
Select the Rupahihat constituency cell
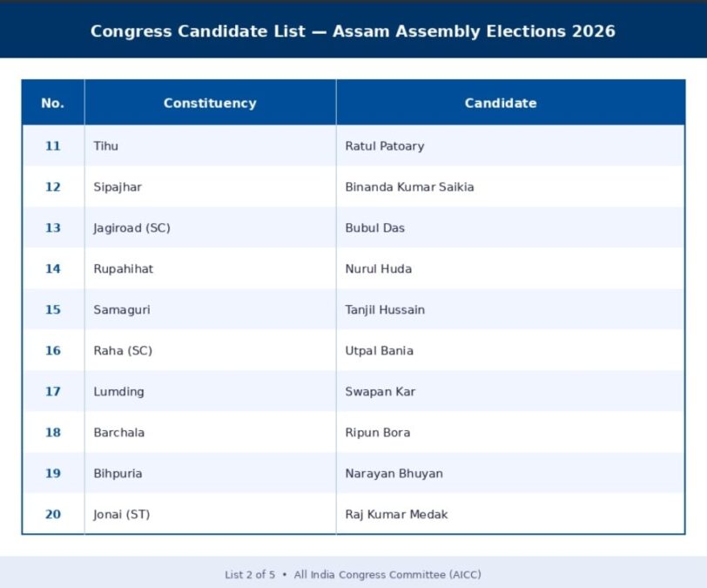pos(124,269)
